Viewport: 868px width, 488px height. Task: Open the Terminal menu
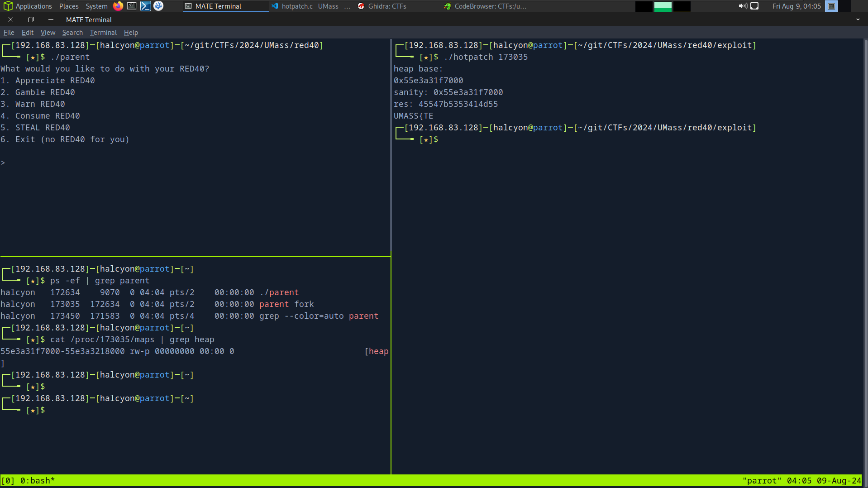point(103,33)
